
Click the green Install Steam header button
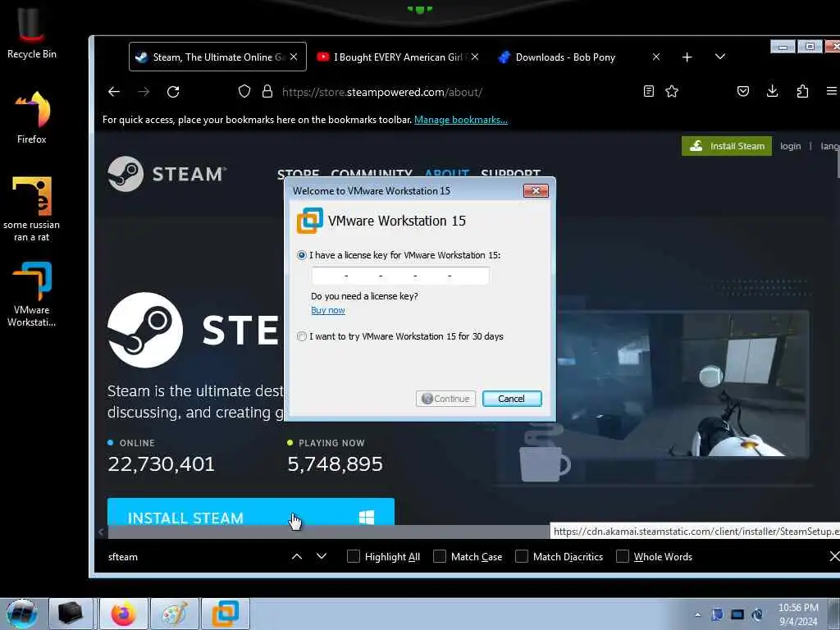point(727,146)
